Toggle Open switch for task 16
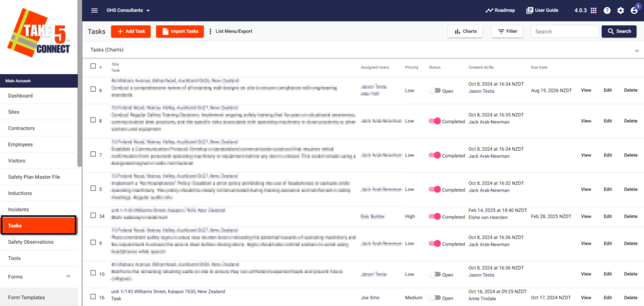Viewport: 644px width, 306px height. 435,297
